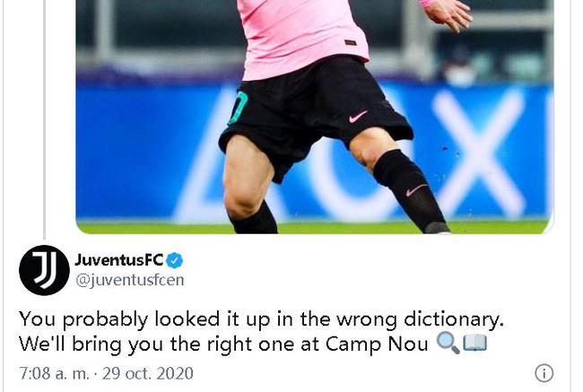Click the pink Nike swoosh on shorts
Viewport: 583px width, 392px height.
tap(358, 117)
